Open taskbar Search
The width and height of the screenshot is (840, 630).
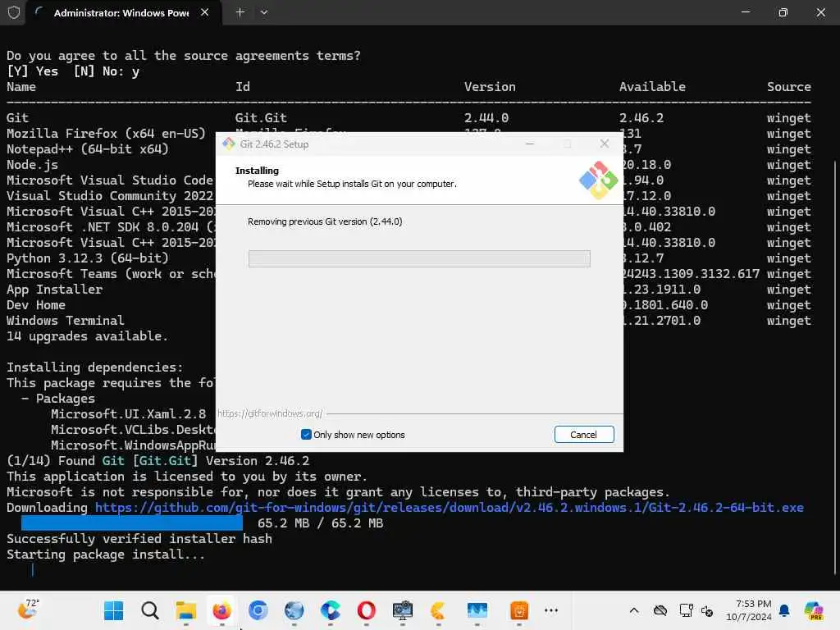(x=150, y=610)
